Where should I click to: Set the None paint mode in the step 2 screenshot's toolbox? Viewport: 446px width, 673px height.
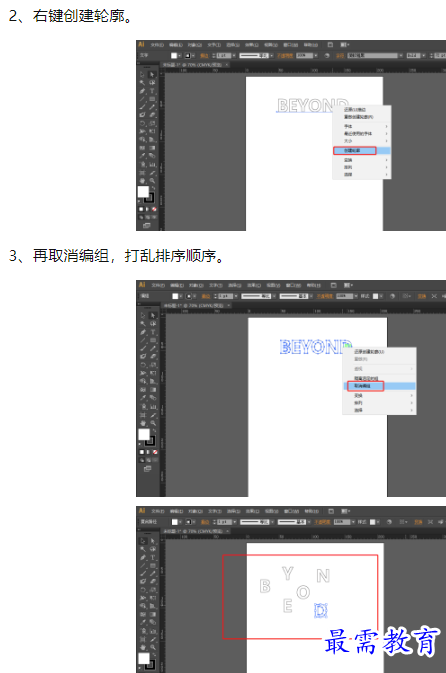(154, 209)
